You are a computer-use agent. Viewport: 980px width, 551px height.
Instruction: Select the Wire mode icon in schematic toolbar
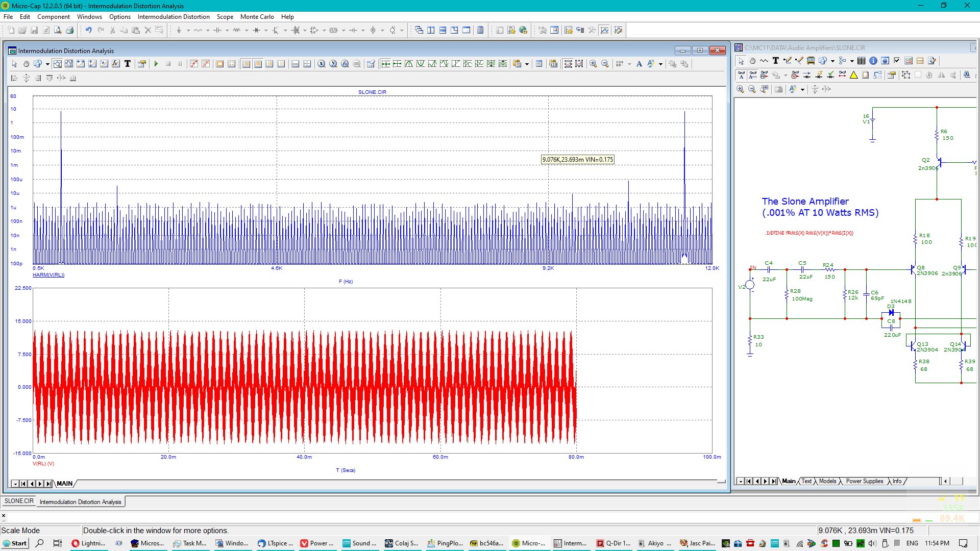788,61
